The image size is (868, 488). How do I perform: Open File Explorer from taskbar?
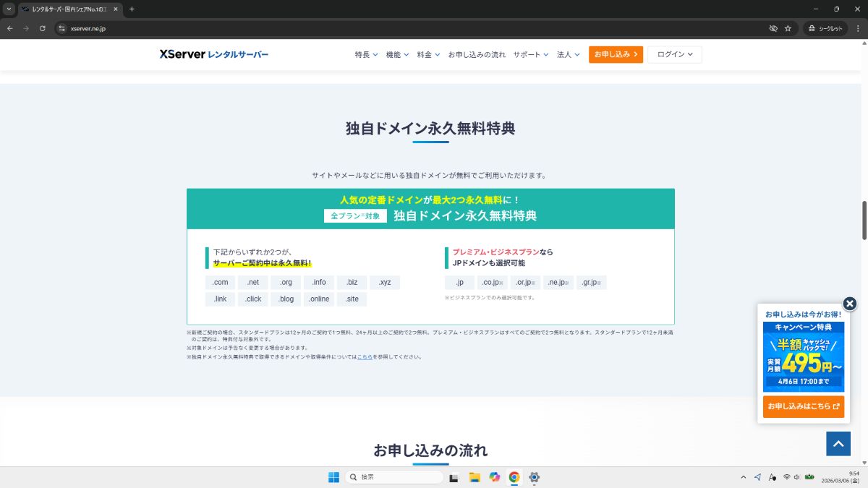click(475, 477)
